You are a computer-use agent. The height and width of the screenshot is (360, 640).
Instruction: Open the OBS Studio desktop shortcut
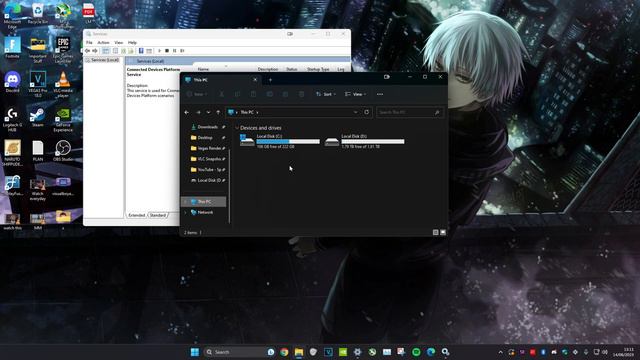pos(63,151)
